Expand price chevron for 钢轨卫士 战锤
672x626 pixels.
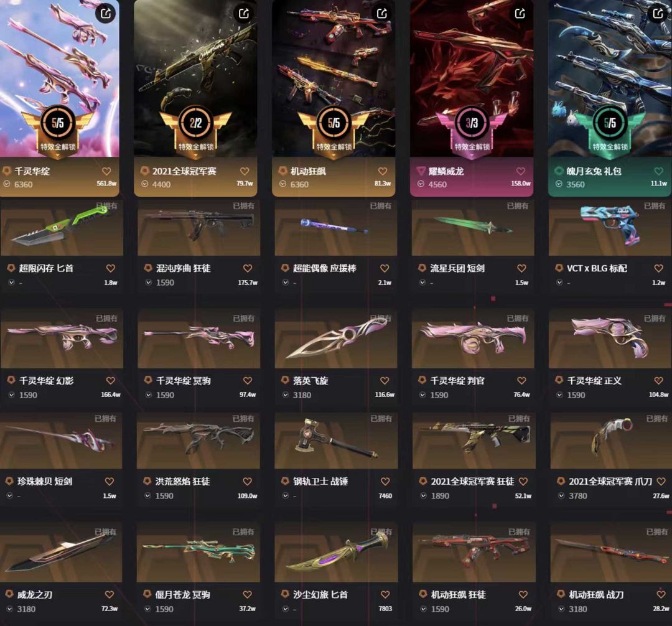(286, 496)
